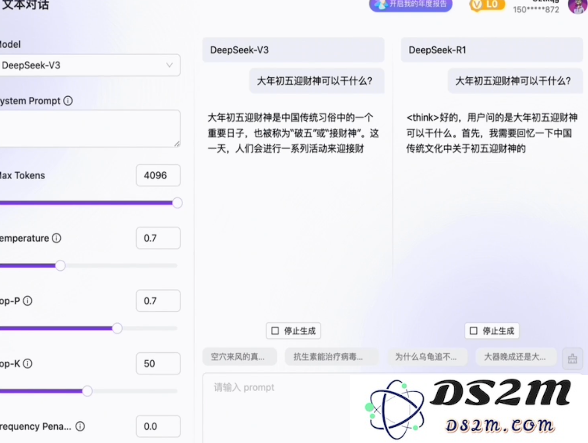
Task: Click the Frequency Penalty info icon
Action: pyautogui.click(x=80, y=426)
